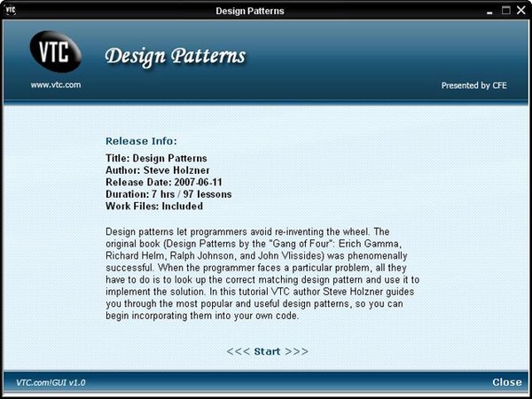The width and height of the screenshot is (532, 399).
Task: Click the VTC.com!GUI v1.0 status label
Action: coord(51,382)
